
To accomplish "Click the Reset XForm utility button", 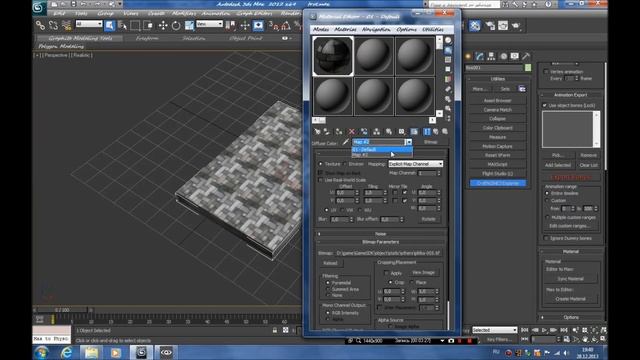I will 497,155.
